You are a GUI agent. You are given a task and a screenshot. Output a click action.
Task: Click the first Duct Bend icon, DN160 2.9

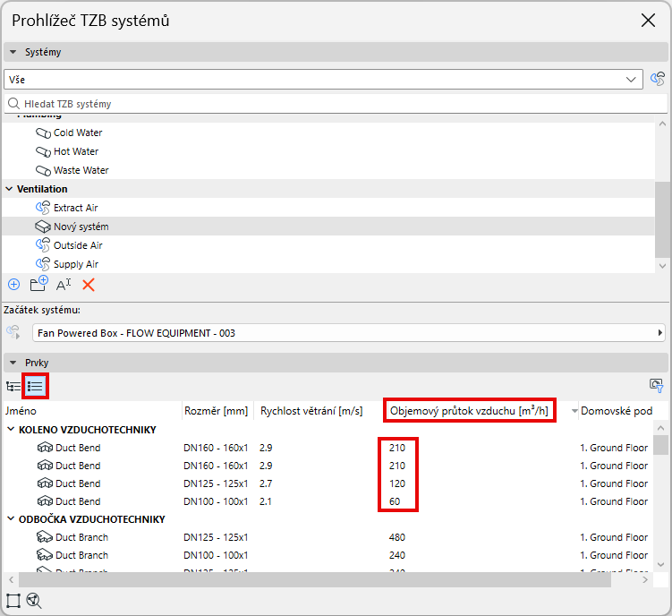pos(45,448)
